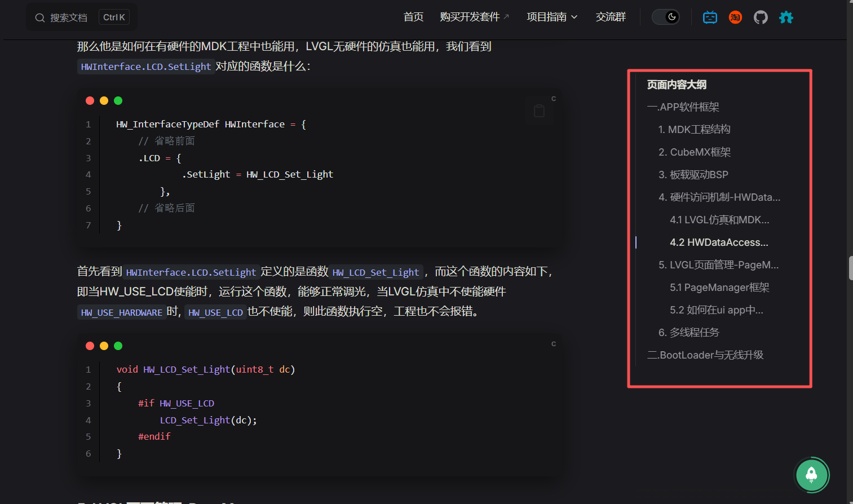Click the .SetLight = HW_LCD_Set_Light line

pyautogui.click(x=257, y=175)
